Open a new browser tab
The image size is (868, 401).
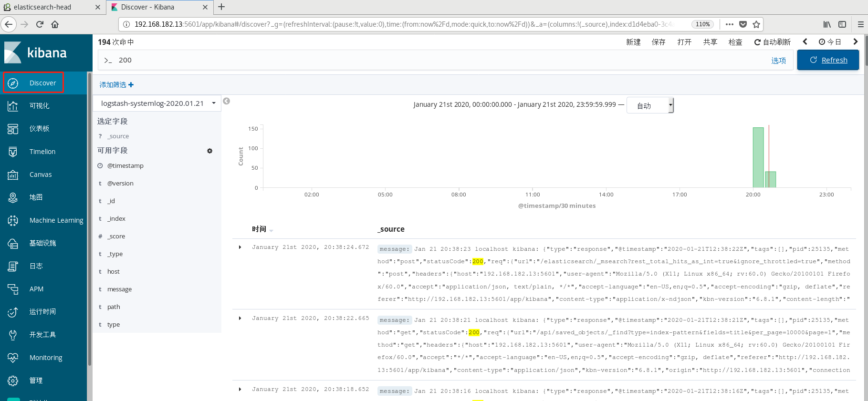(221, 7)
